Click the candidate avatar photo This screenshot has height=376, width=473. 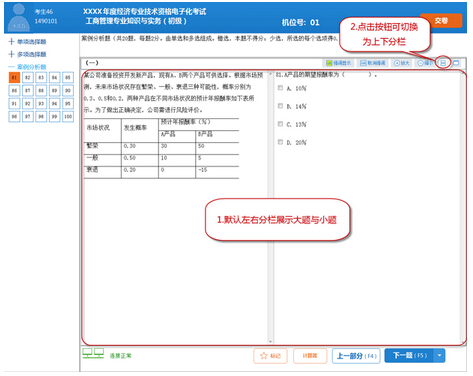point(19,18)
